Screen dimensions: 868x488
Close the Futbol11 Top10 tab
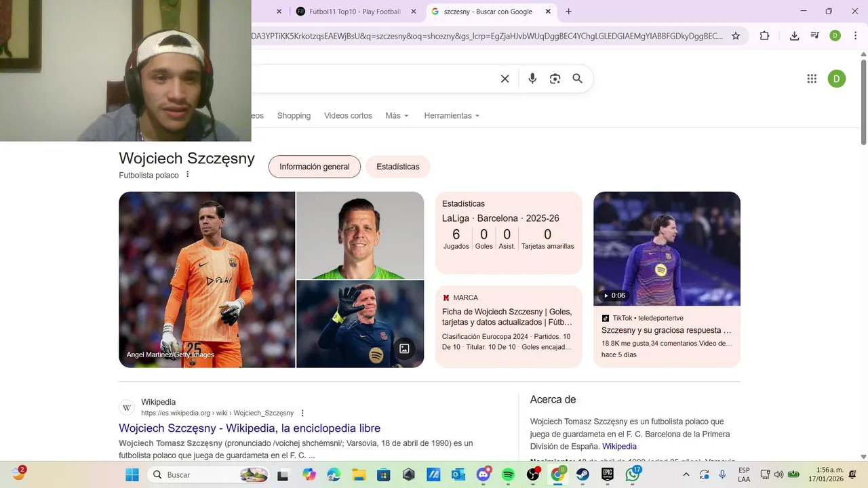pos(414,12)
